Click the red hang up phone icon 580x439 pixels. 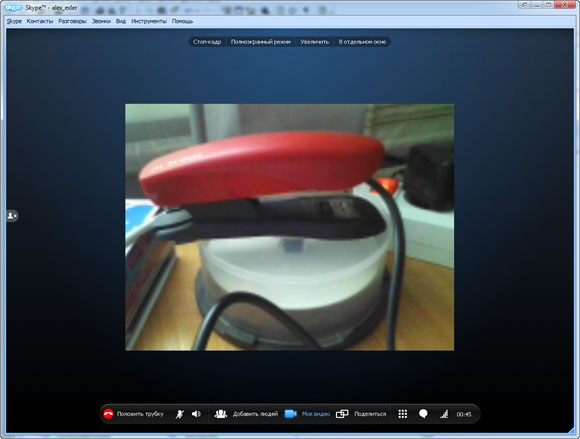[x=108, y=414]
